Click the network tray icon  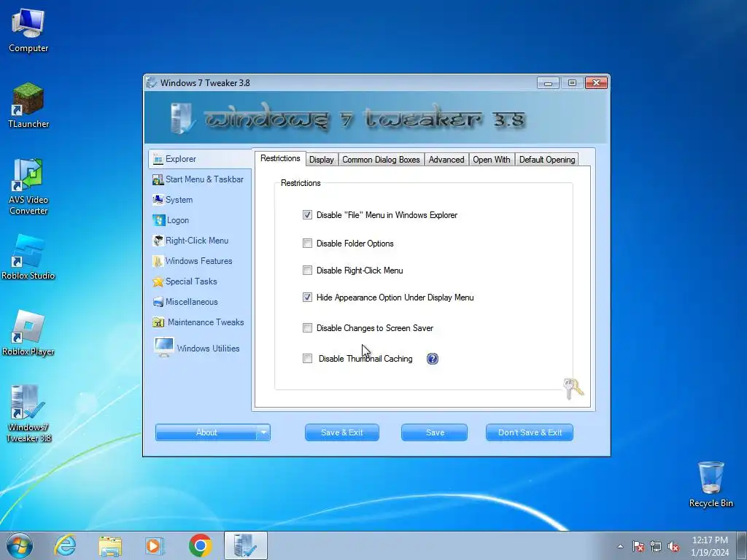pyautogui.click(x=656, y=547)
